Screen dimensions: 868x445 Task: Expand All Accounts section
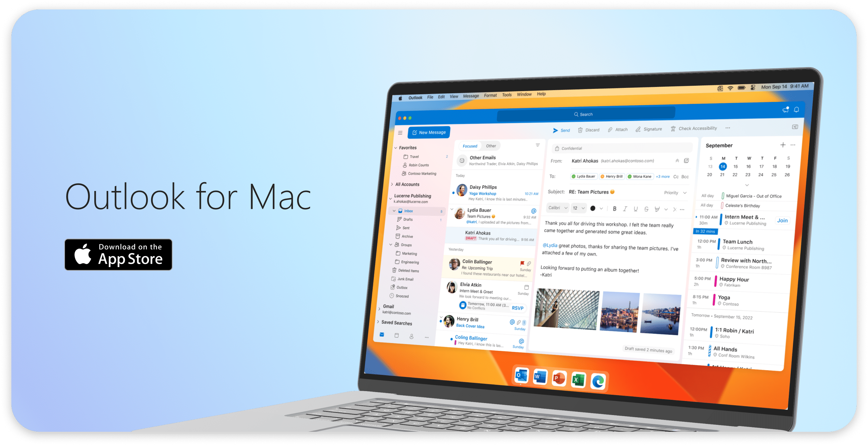pos(396,184)
